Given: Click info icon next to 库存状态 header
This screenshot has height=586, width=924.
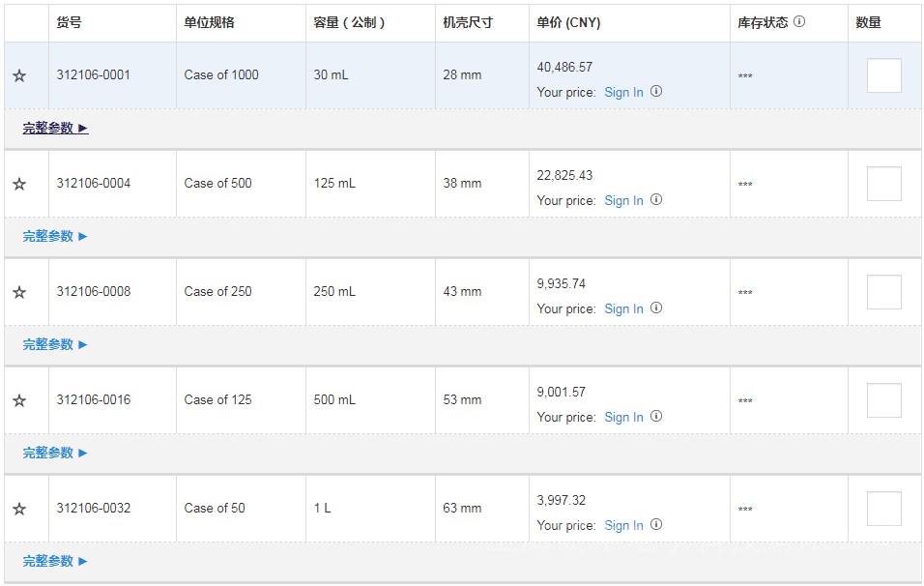Looking at the screenshot, I should 799,21.
